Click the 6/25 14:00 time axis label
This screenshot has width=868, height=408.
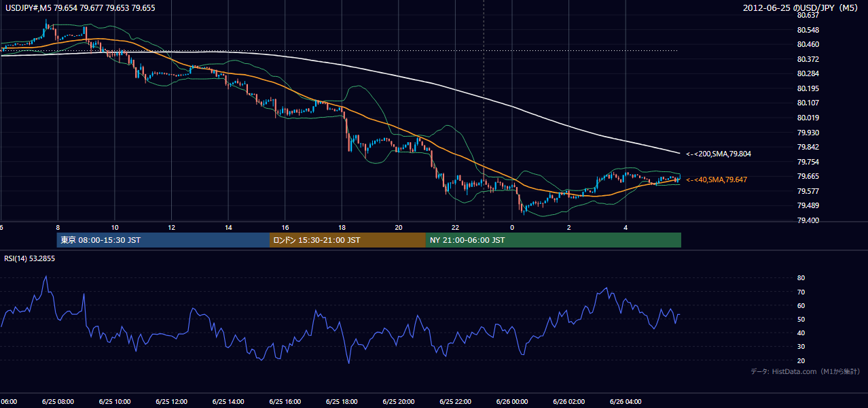pos(228,401)
